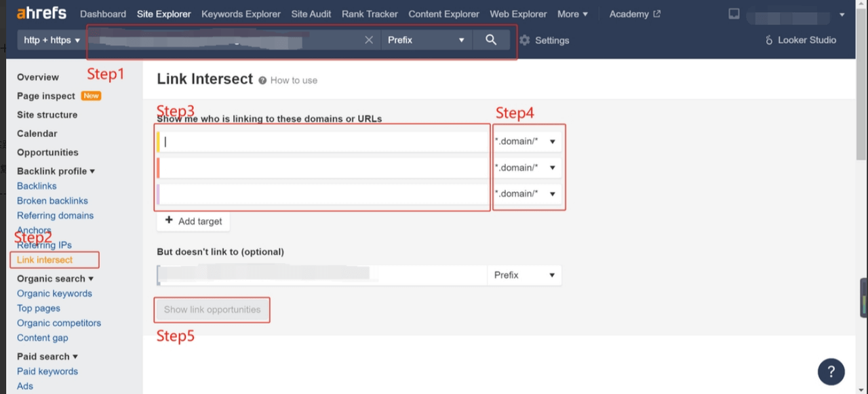Open Rank Tracker
The image size is (868, 394).
point(370,14)
